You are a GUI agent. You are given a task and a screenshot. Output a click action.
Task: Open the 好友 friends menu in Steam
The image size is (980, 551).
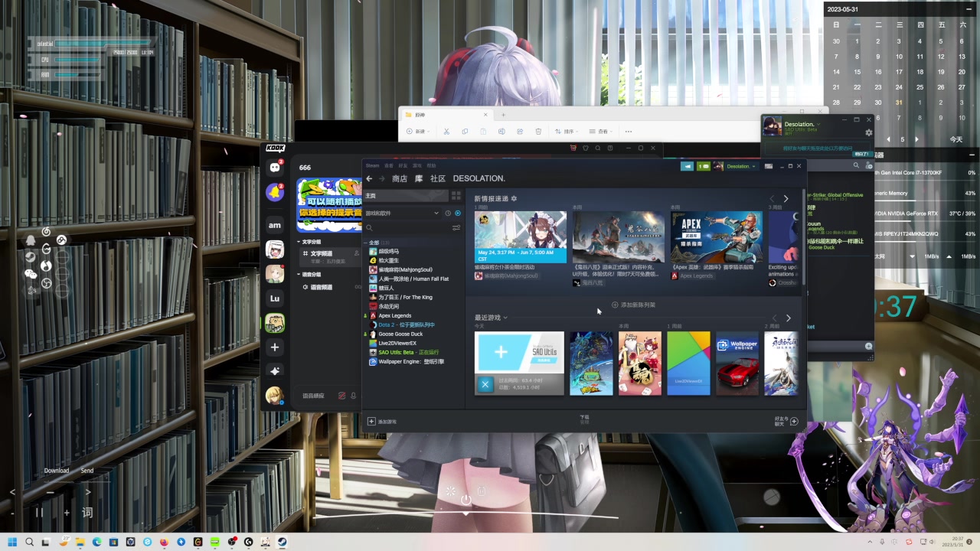pos(403,165)
